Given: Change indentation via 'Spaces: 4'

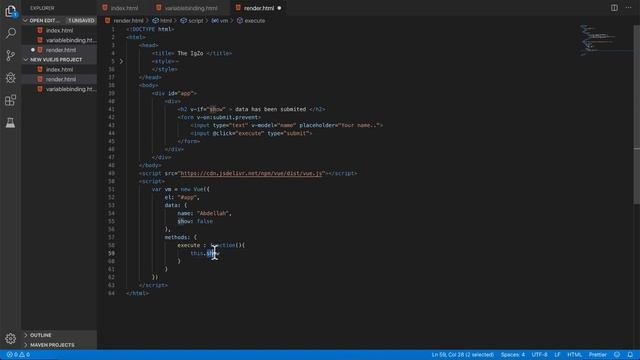Looking at the screenshot, I should click(x=513, y=355).
